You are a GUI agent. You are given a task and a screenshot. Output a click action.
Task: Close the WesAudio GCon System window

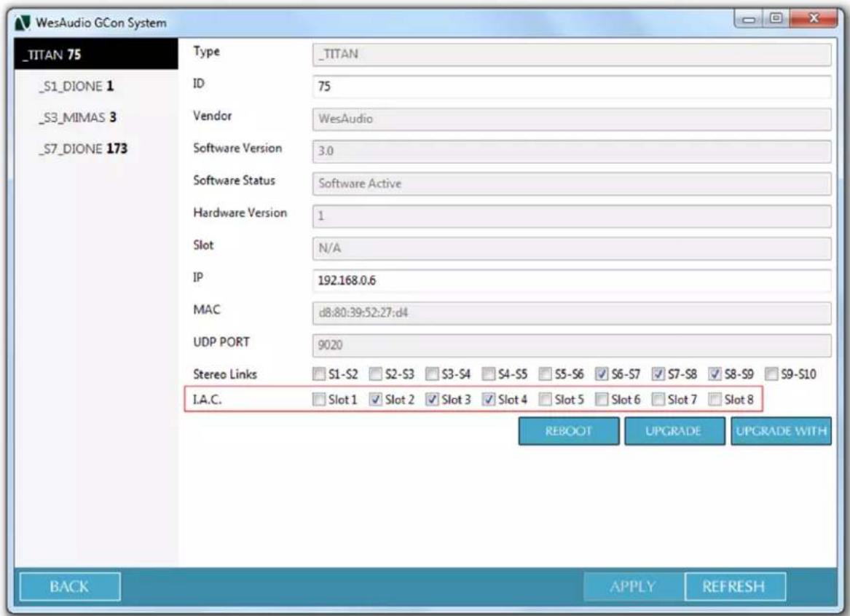[x=814, y=19]
